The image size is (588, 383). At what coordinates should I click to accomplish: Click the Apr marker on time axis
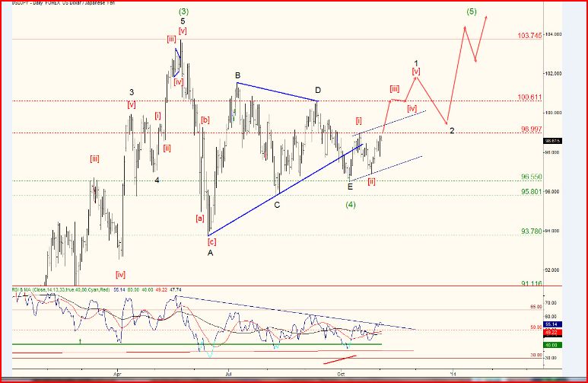click(118, 375)
